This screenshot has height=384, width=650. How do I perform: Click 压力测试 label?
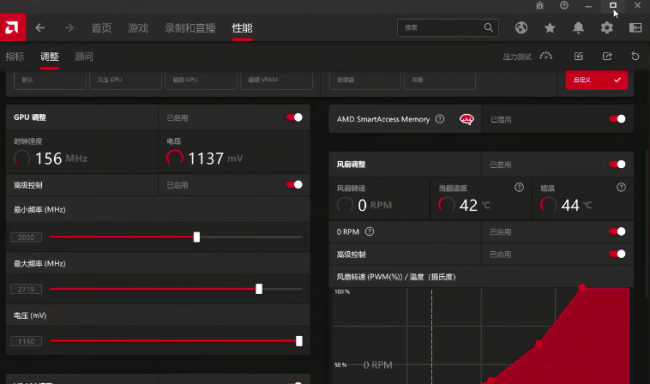tap(517, 57)
